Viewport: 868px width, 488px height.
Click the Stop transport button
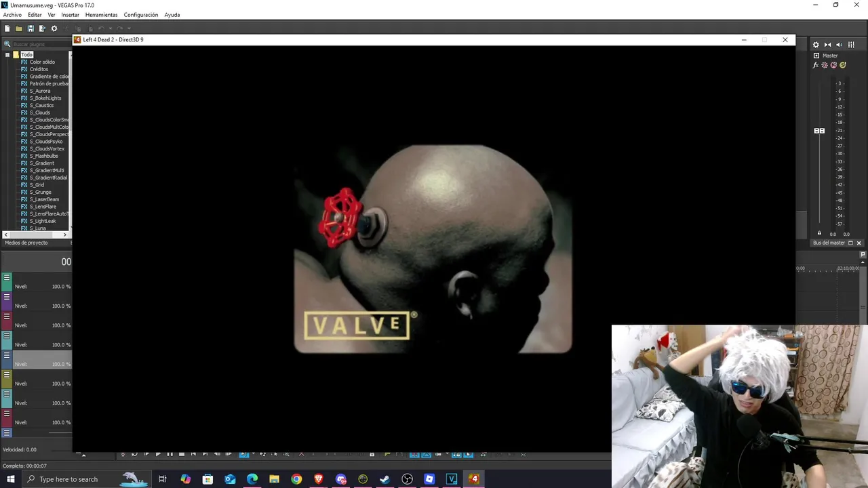click(x=181, y=453)
